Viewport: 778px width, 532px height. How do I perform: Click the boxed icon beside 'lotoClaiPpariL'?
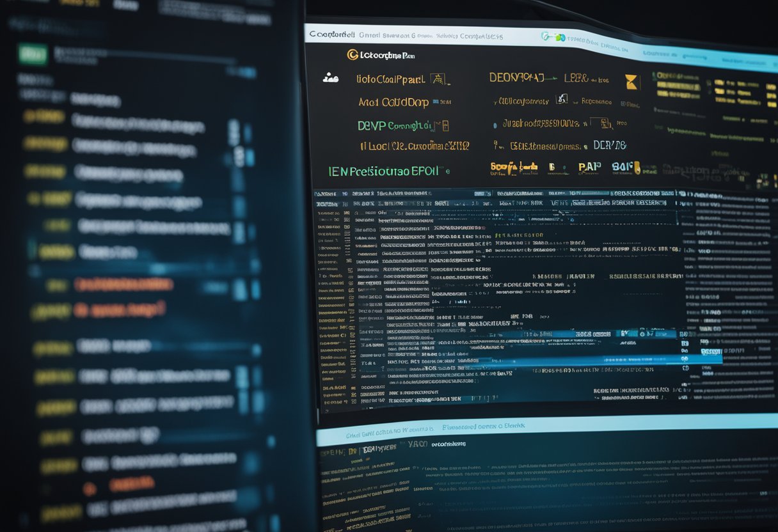tap(438, 79)
